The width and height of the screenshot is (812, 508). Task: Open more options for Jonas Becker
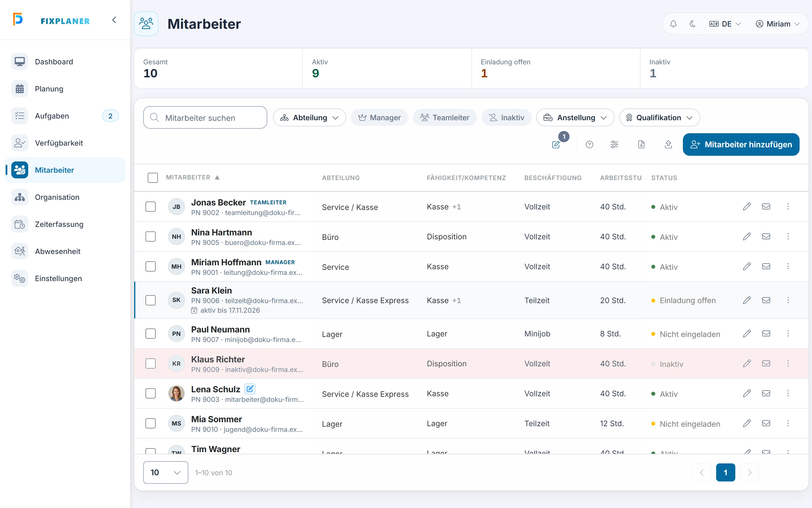(788, 207)
